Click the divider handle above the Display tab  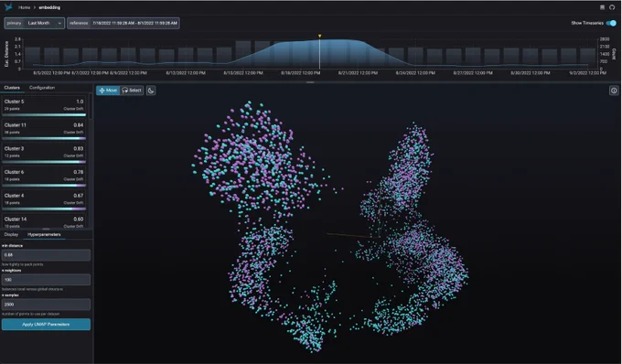click(46, 230)
